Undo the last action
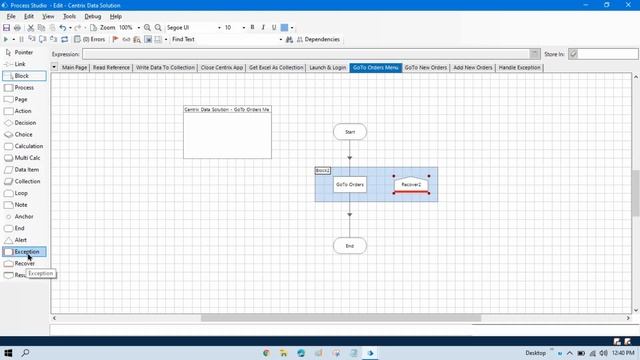640x360 pixels. (x=62, y=27)
